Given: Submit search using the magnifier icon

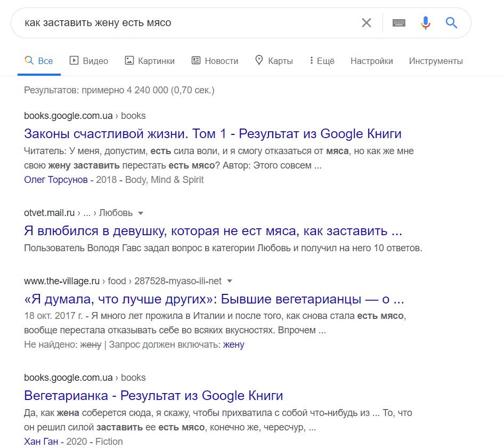Looking at the screenshot, I should [x=451, y=23].
